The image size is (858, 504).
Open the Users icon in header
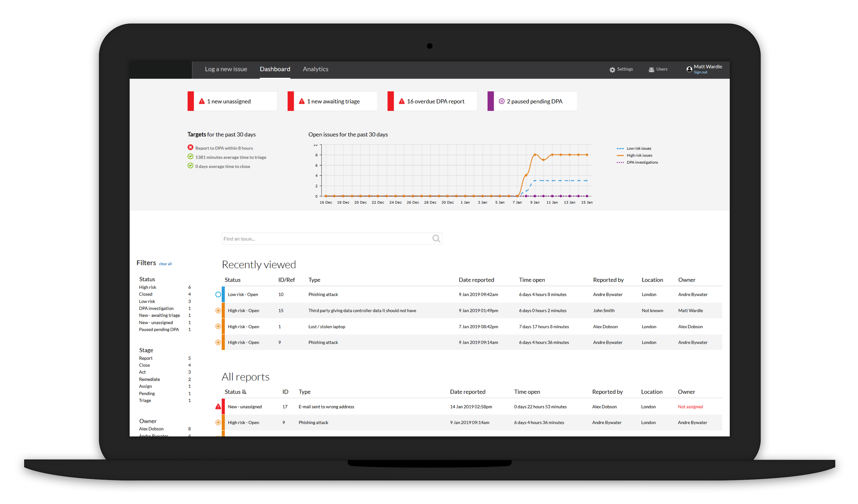pos(651,70)
